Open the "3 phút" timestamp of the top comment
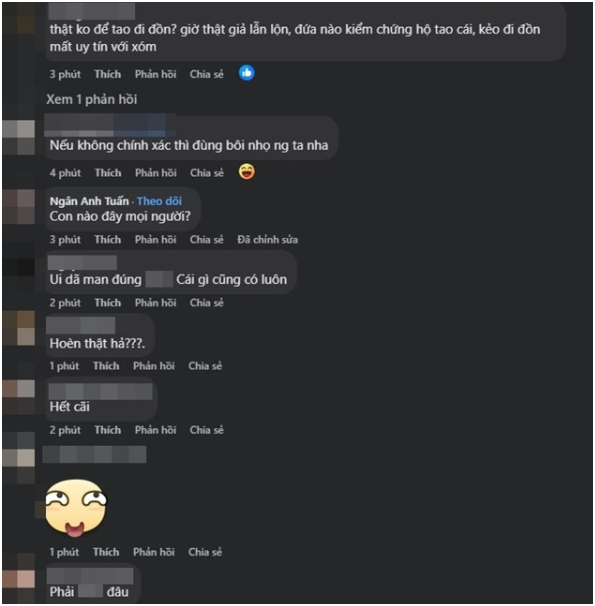Viewport: 595px width, 606px height. coord(65,74)
